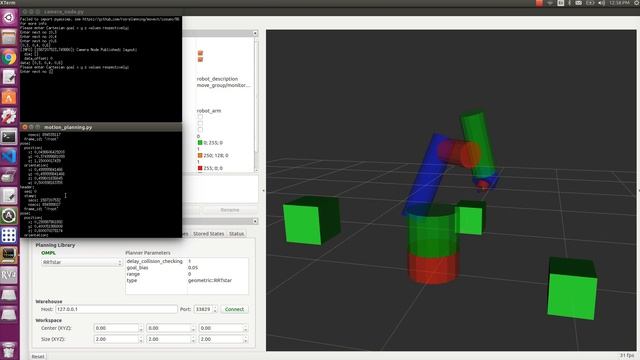Screen dimensions: 640x360
Task: Open the blue dotted grid dock icon
Action: click(x=9, y=236)
